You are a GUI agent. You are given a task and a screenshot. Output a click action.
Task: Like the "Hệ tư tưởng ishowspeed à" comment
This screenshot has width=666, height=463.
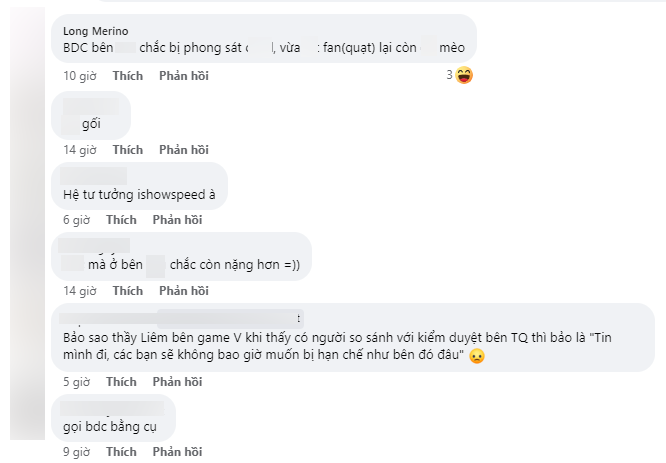pyautogui.click(x=121, y=220)
